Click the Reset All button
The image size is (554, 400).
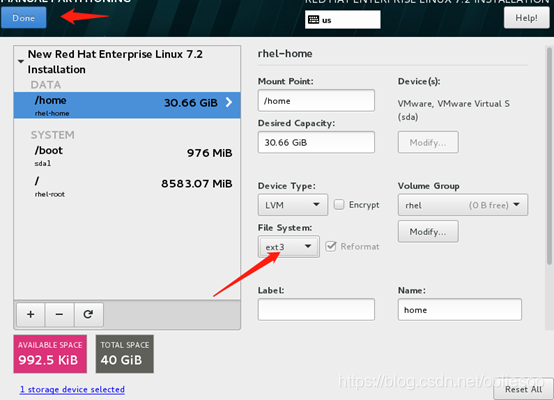523,389
